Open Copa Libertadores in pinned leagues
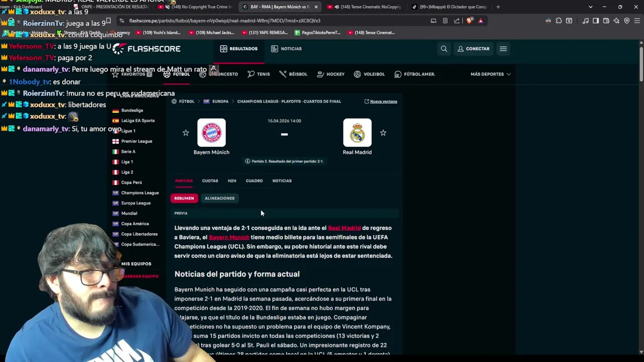 [x=139, y=234]
